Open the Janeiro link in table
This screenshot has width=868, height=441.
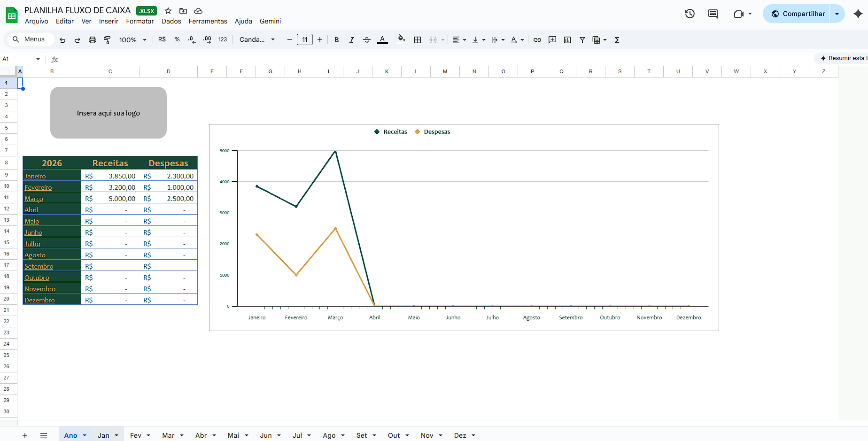point(35,176)
